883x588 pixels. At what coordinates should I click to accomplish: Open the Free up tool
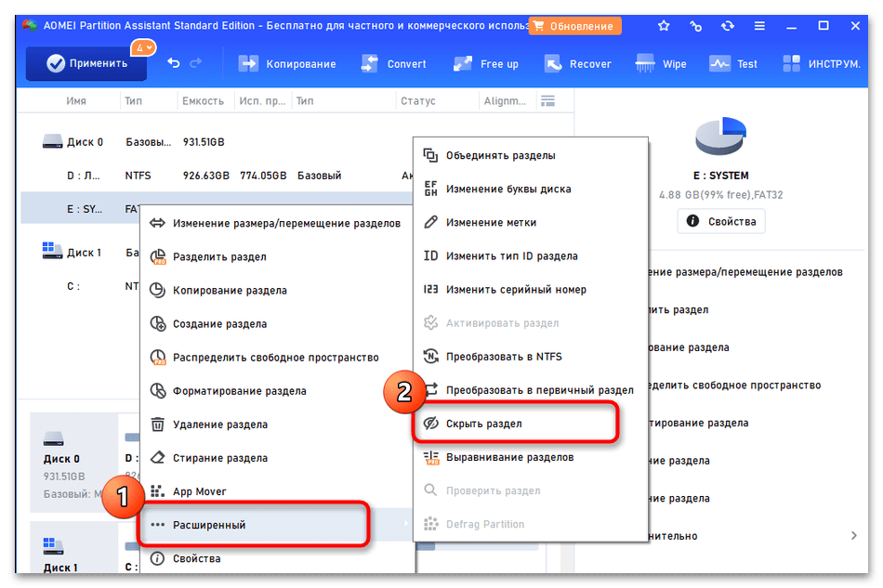tap(485, 64)
